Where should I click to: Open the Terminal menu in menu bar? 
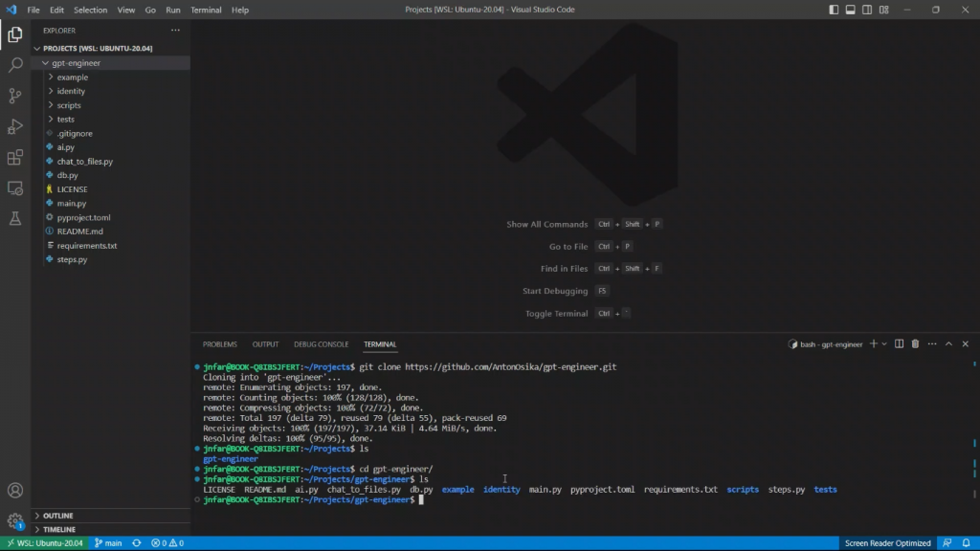(x=206, y=10)
